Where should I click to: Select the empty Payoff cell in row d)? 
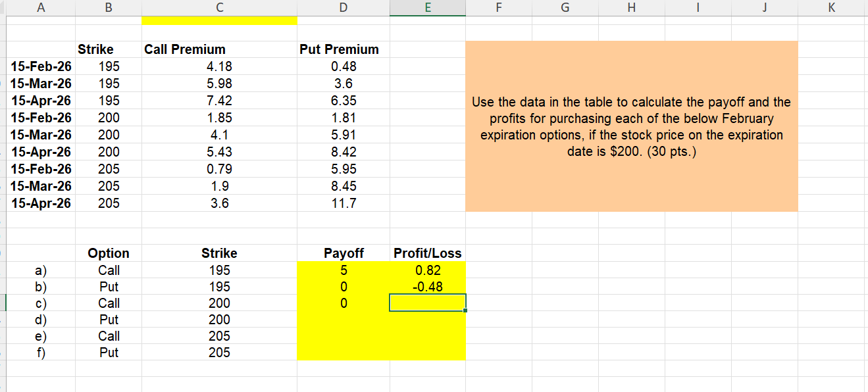coord(344,319)
